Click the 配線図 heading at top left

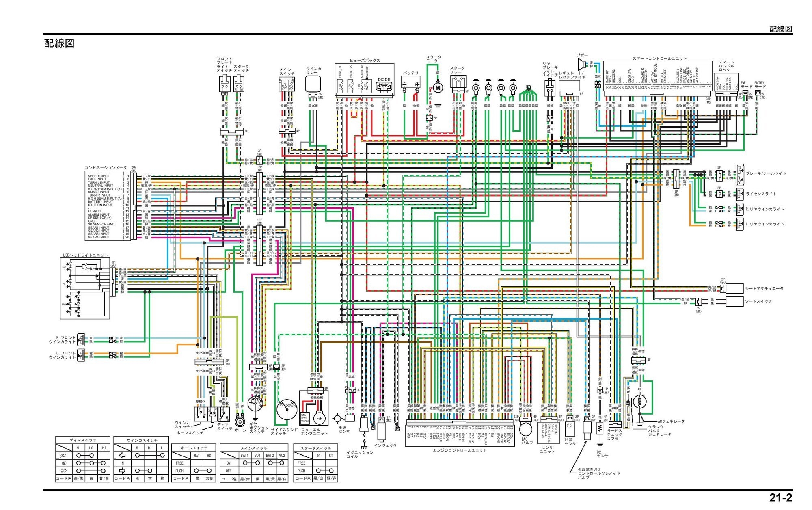(x=59, y=43)
